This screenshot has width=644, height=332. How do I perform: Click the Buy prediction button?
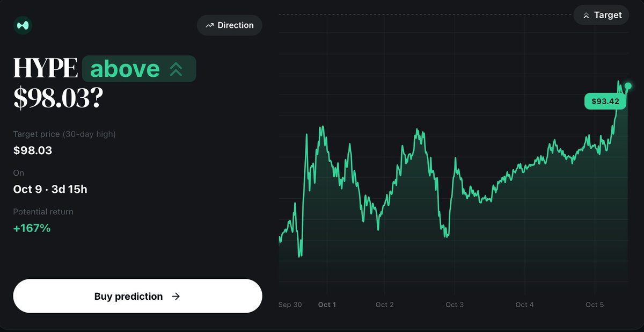(137, 296)
